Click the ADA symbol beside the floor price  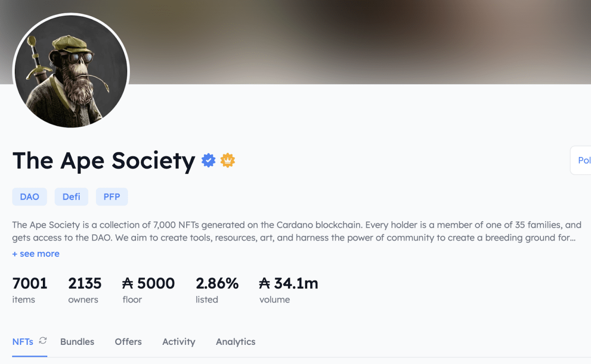point(128,283)
